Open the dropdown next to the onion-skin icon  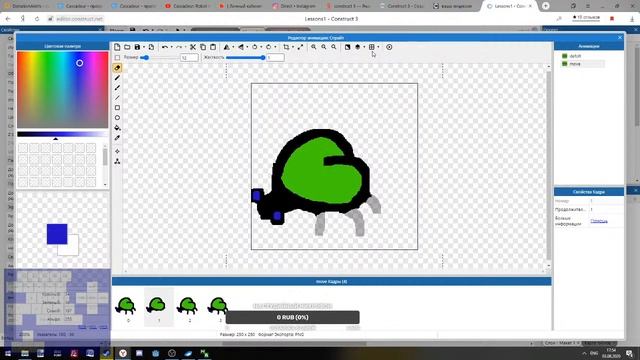364,47
